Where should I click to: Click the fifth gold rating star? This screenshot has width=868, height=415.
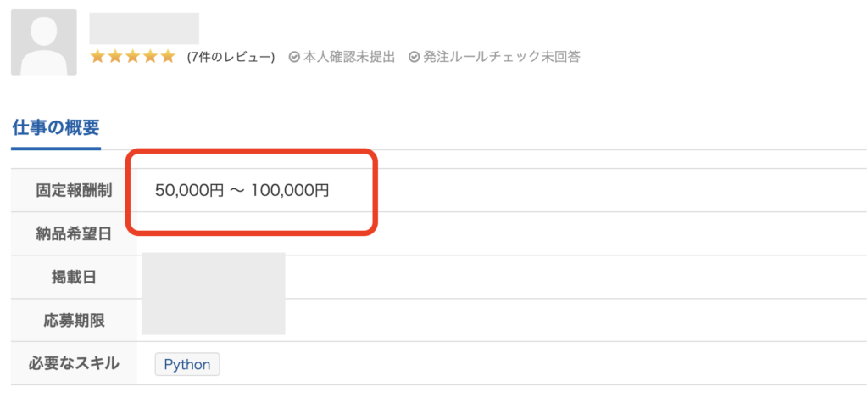(168, 57)
